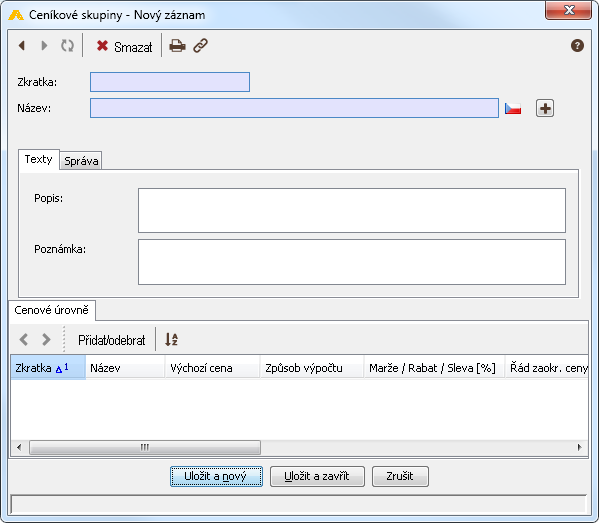Click the Uložit a nový button
Image resolution: width=599 pixels, height=523 pixels.
tap(216, 476)
